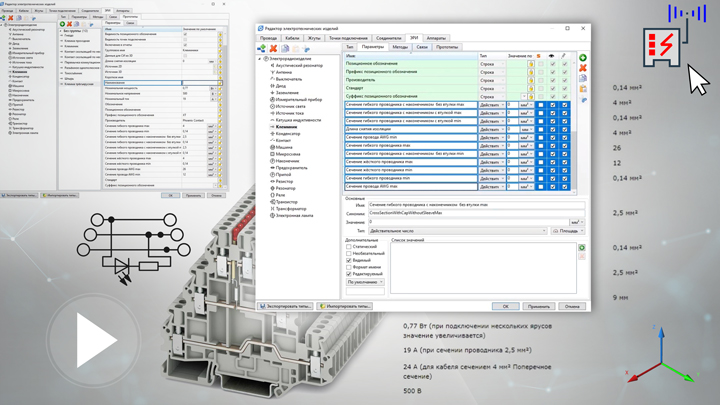Open the По умолчанию dropdown
Screen dimensions: 720x405
[366, 282]
